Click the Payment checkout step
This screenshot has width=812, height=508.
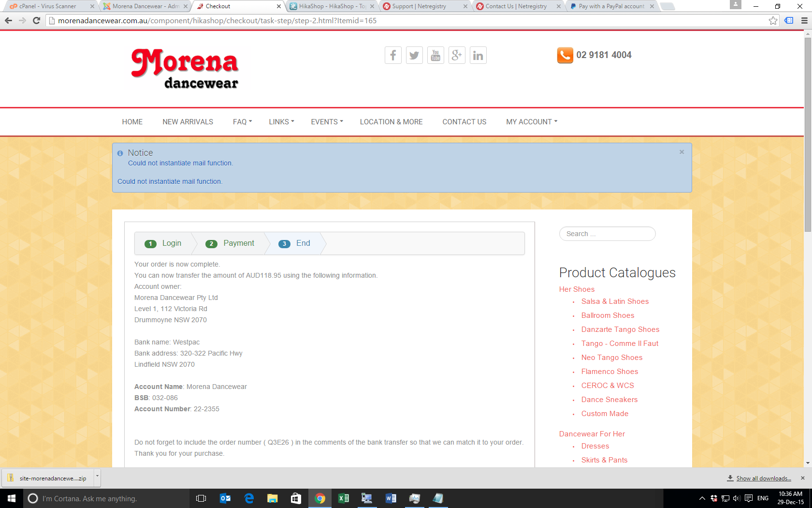pyautogui.click(x=230, y=243)
